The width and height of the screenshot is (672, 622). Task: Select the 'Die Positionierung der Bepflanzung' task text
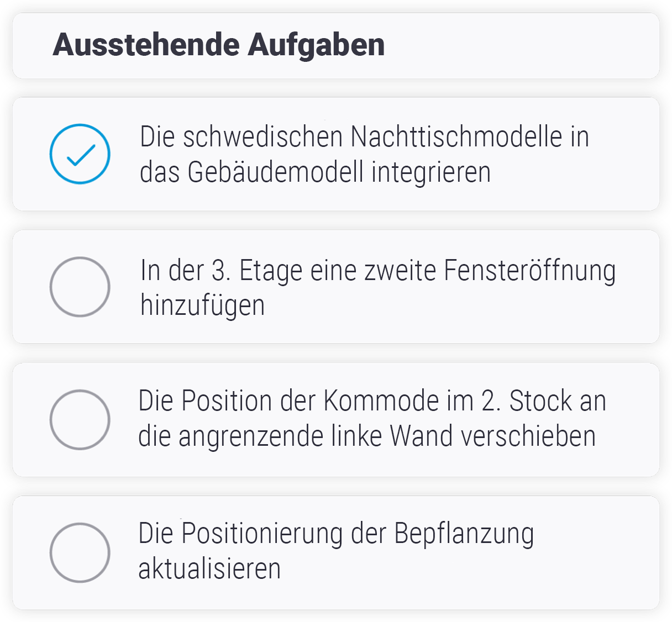(335, 534)
